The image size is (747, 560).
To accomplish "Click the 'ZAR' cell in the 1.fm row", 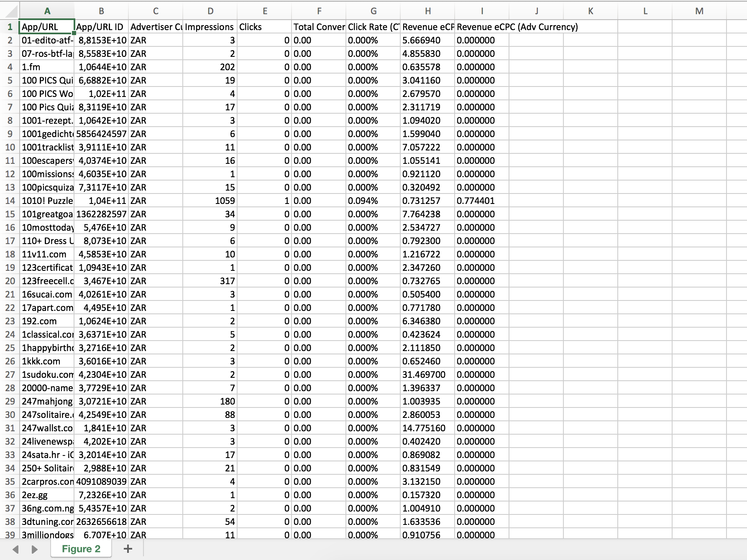I will (x=156, y=67).
